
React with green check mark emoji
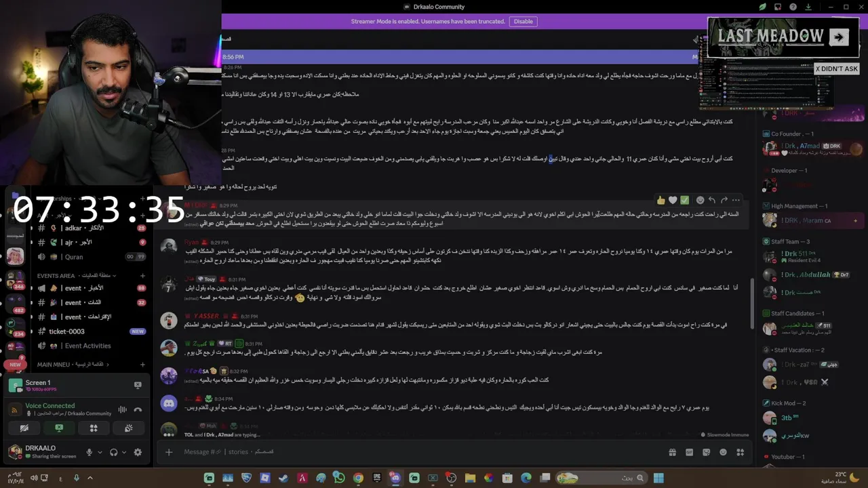(685, 200)
